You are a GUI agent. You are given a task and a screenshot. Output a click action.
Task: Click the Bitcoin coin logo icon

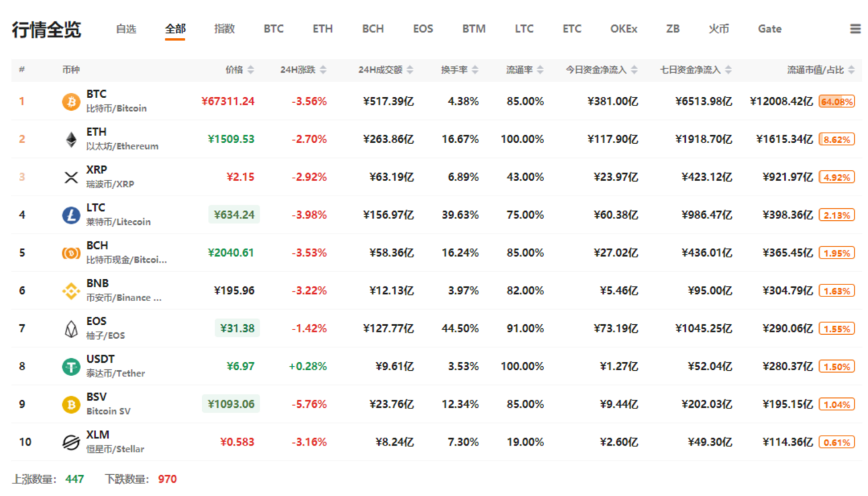tap(71, 101)
